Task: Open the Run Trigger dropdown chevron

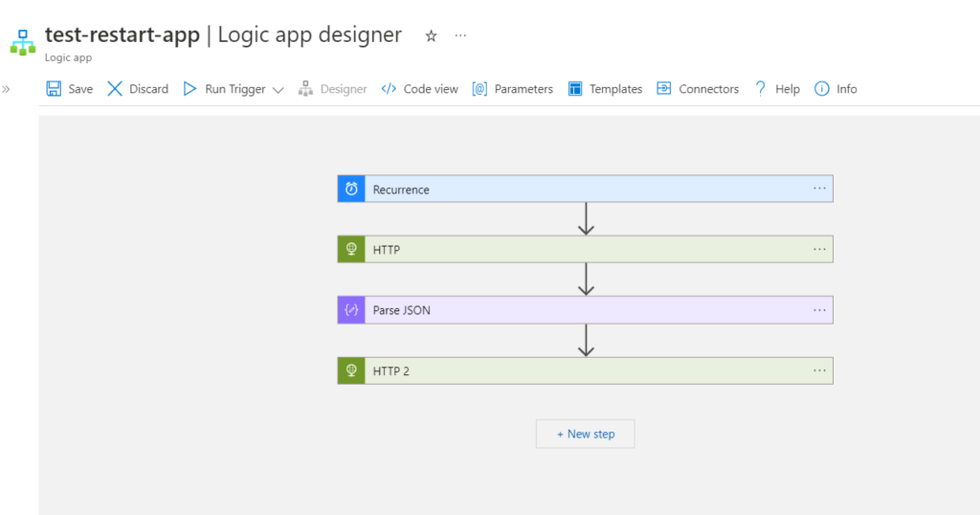Action: coord(278,90)
